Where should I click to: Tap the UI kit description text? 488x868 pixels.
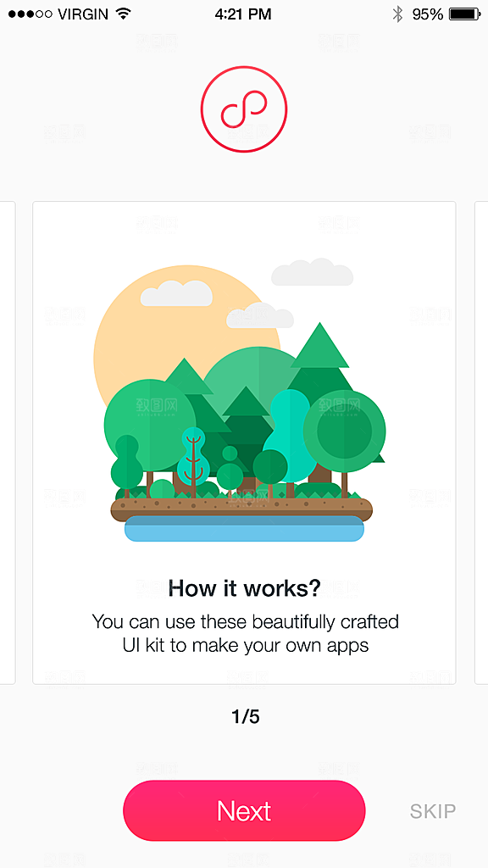[x=245, y=633]
